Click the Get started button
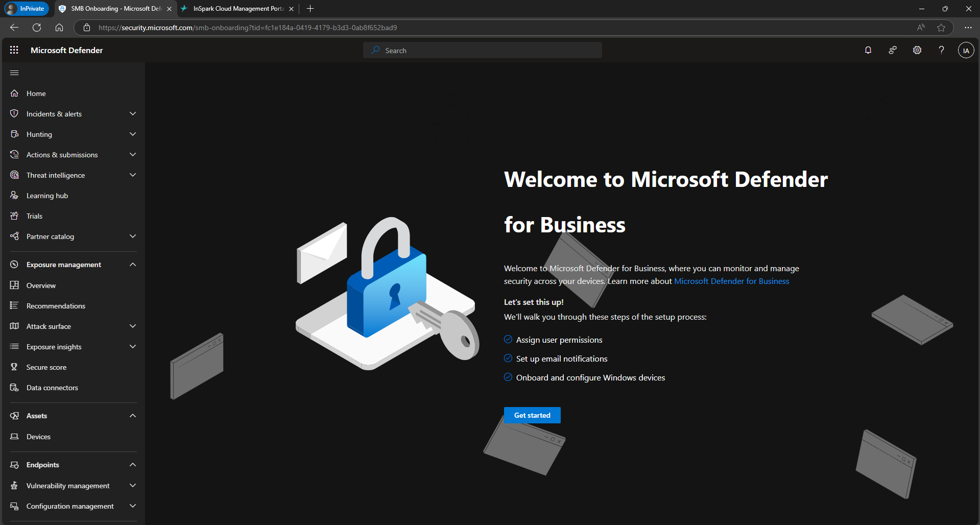This screenshot has width=980, height=525. 532,415
